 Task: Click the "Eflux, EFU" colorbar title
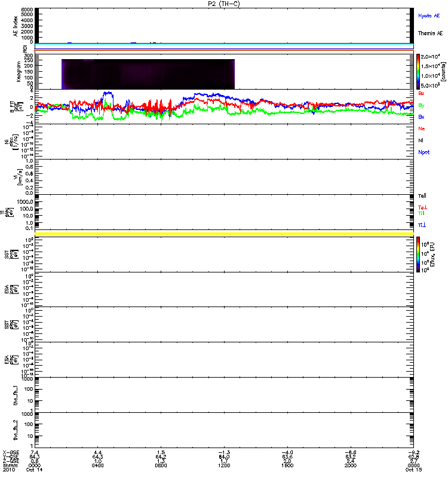(x=432, y=255)
